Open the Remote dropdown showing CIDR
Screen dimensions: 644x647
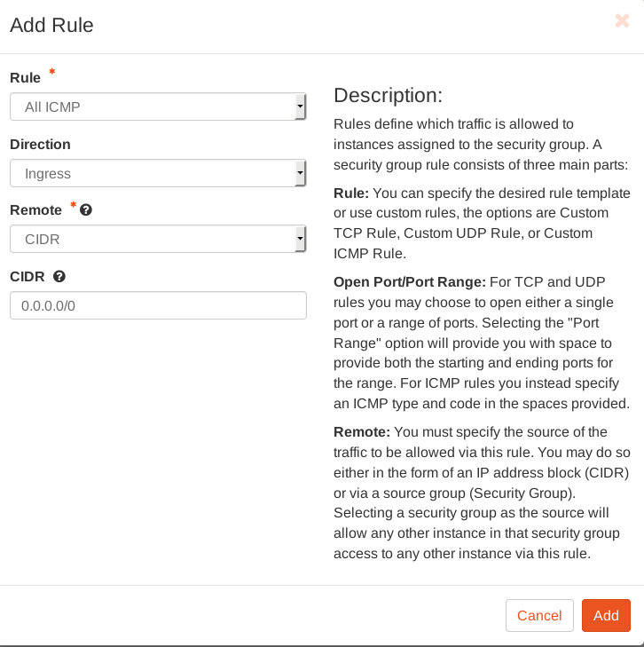(x=153, y=240)
